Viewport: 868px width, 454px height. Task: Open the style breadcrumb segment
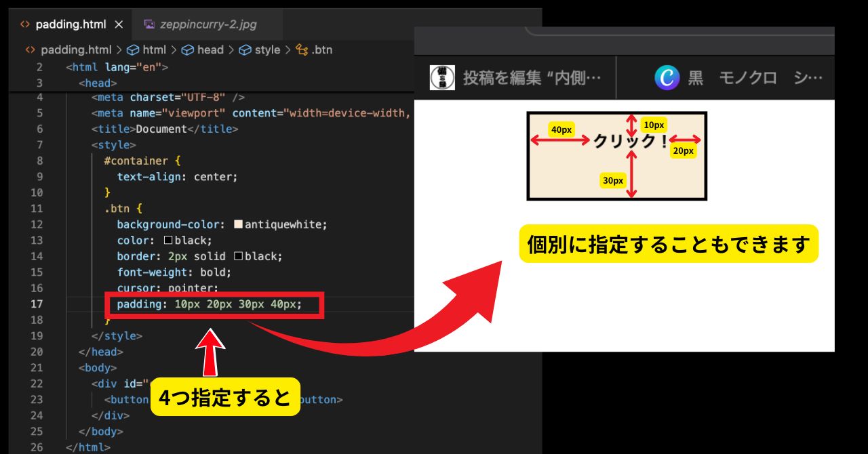tap(260, 49)
